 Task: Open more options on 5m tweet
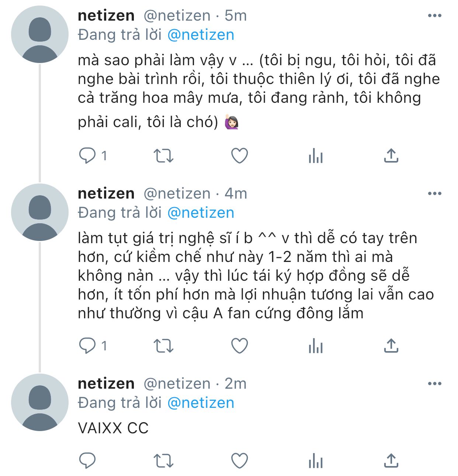pos(435,15)
